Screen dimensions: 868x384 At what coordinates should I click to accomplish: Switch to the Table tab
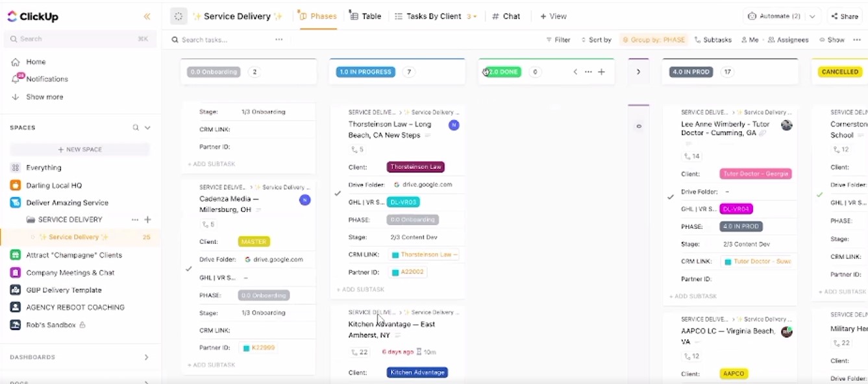pyautogui.click(x=366, y=16)
